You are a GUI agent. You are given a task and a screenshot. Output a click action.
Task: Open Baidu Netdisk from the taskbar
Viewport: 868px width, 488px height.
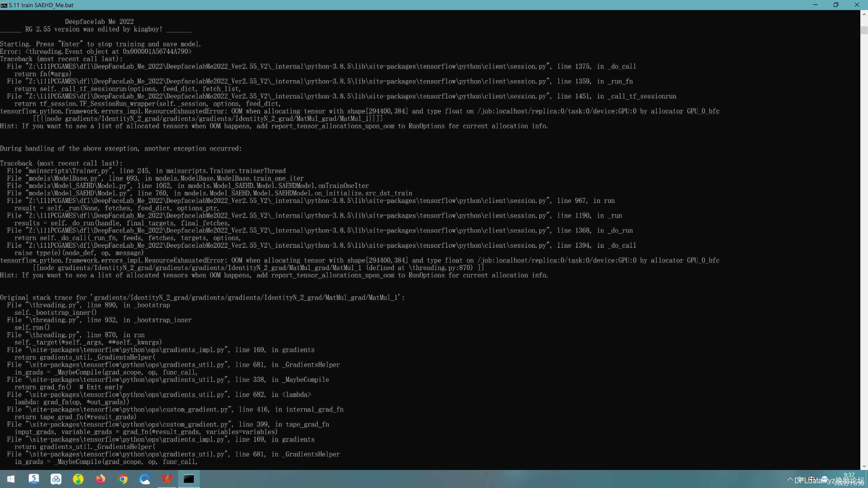click(56, 479)
